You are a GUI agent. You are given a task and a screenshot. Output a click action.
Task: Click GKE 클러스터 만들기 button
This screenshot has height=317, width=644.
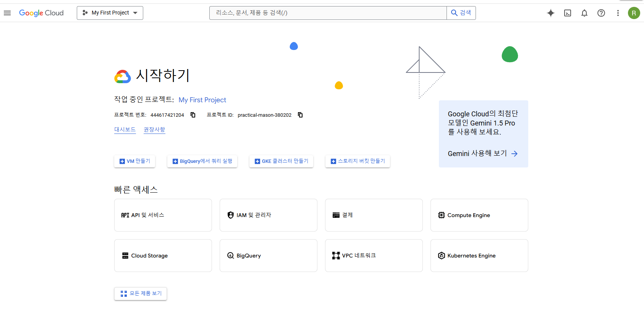[x=282, y=161]
